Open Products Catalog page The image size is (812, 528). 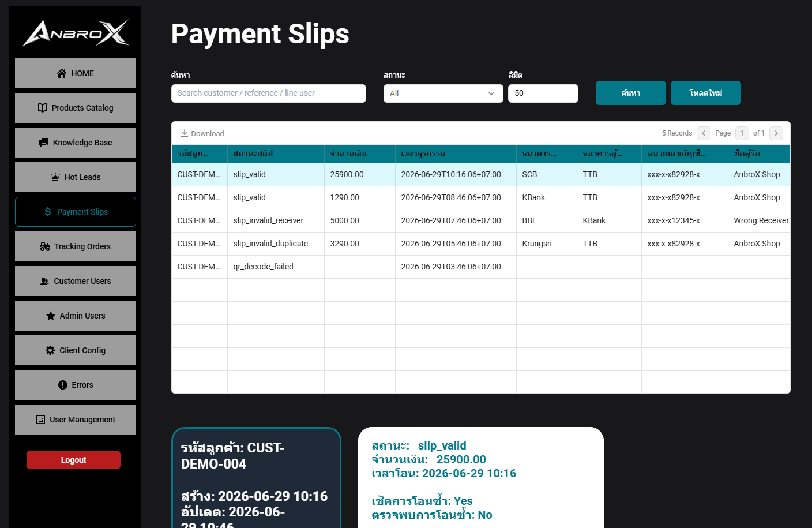tap(76, 108)
